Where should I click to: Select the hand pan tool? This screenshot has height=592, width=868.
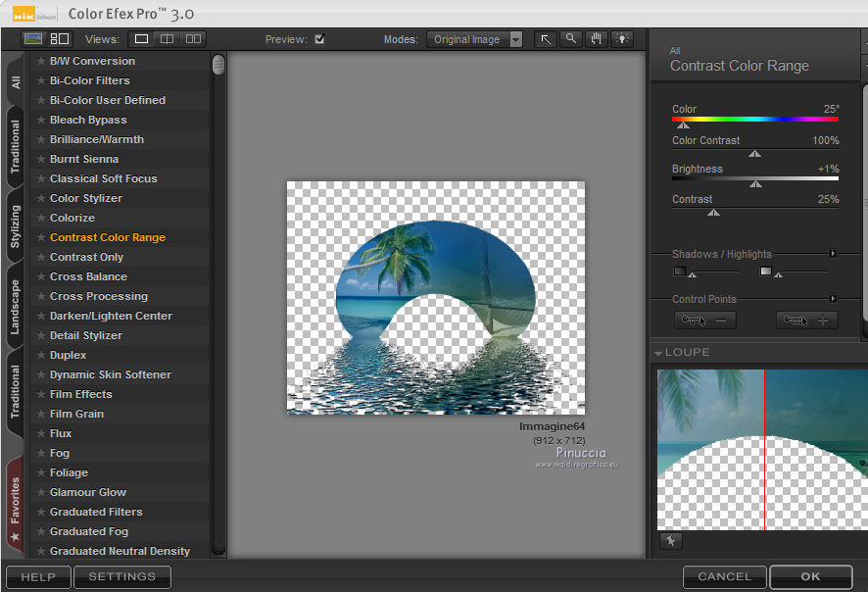(x=597, y=39)
